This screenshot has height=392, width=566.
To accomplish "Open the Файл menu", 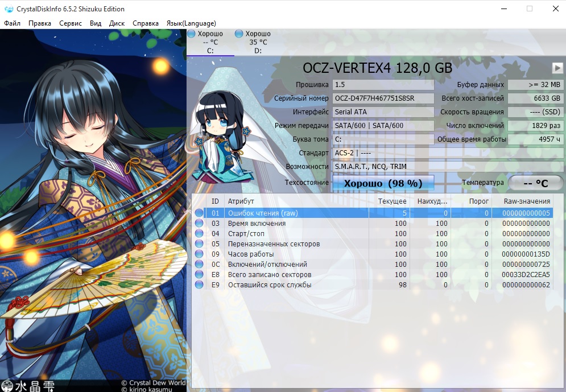I will [x=13, y=23].
